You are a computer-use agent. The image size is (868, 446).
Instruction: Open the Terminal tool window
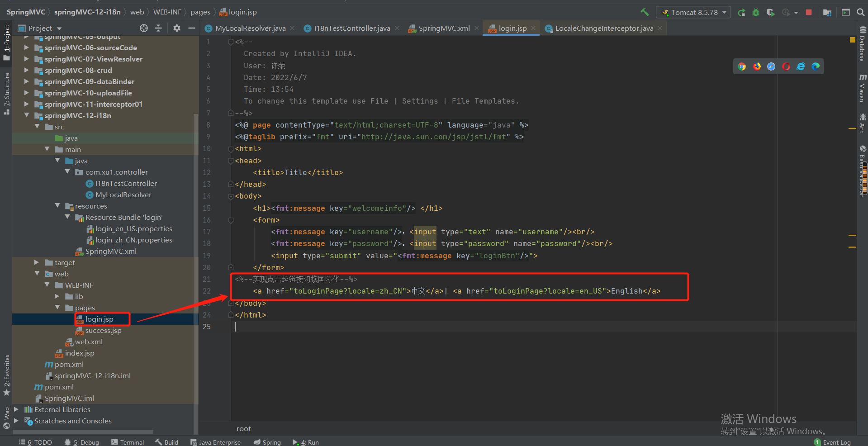point(127,442)
